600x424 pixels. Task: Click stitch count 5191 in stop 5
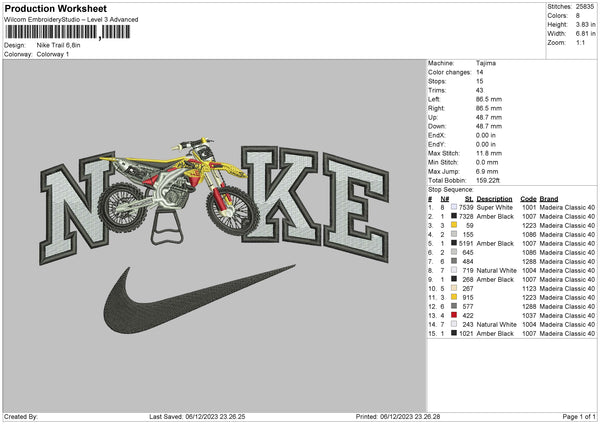466,243
